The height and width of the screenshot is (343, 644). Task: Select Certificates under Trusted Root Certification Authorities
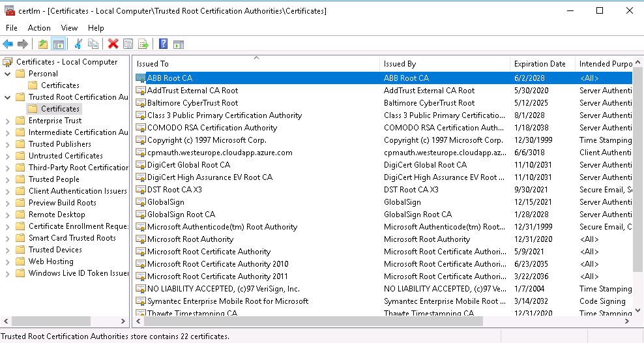(60, 109)
